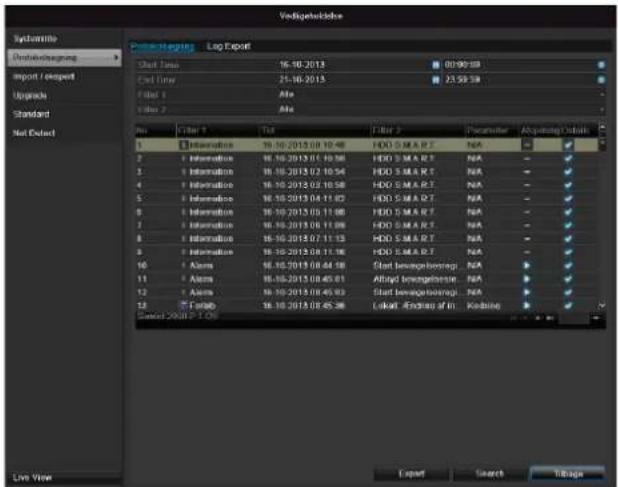Click End Time field 23:59:59
This screenshot has height=487, width=618.
[x=462, y=80]
